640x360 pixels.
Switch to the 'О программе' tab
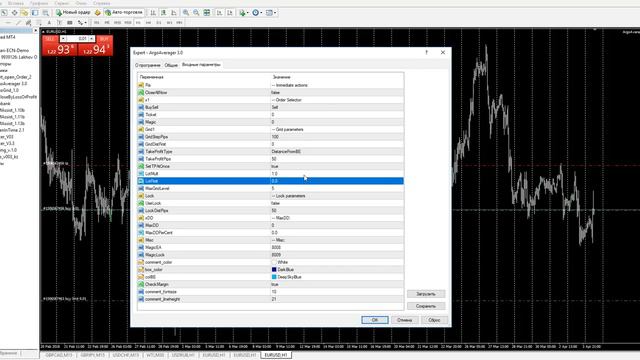click(148, 65)
